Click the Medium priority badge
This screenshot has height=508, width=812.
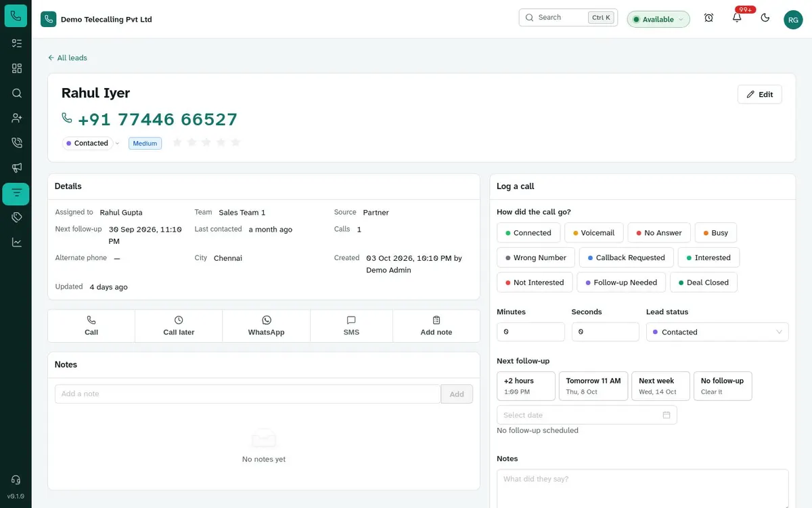[145, 144]
